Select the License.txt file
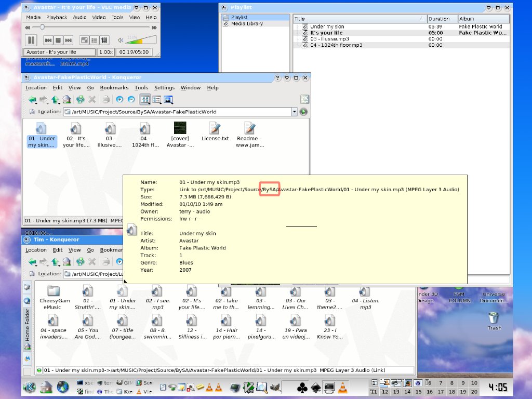 point(215,131)
